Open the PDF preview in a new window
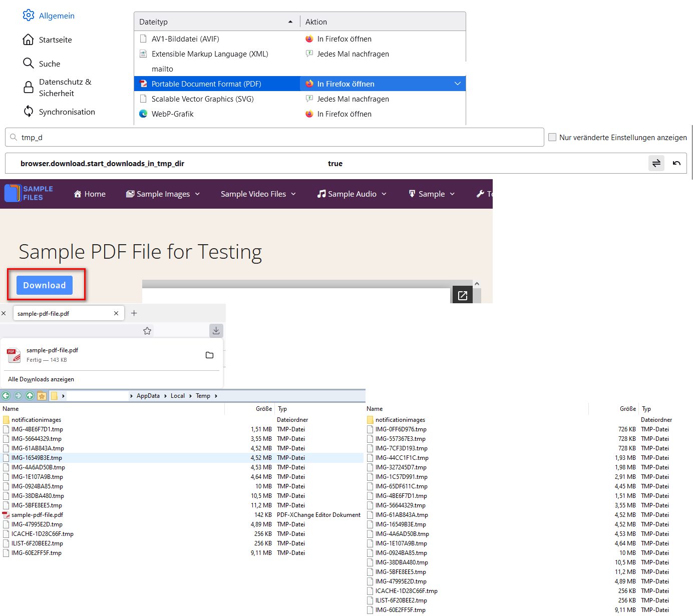Image resolution: width=693 pixels, height=616 pixels. [x=463, y=295]
